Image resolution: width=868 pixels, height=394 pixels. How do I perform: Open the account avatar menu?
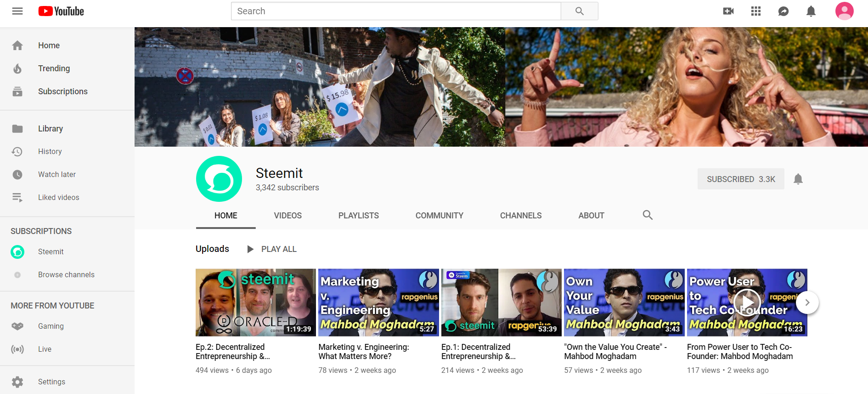tap(844, 11)
